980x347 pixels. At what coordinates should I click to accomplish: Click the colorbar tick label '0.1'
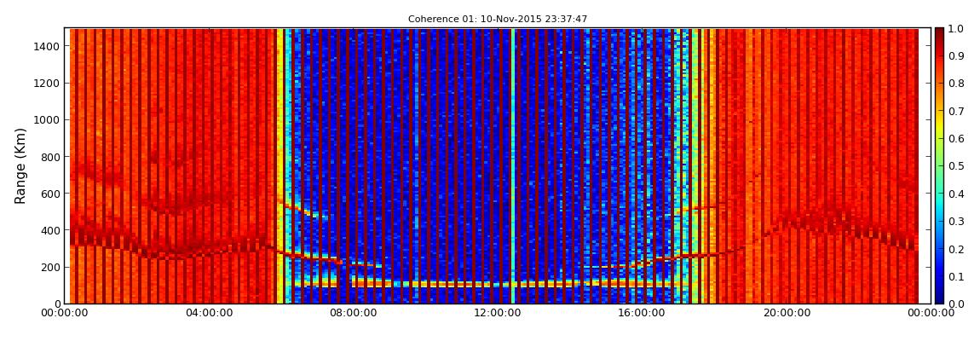coord(955,276)
